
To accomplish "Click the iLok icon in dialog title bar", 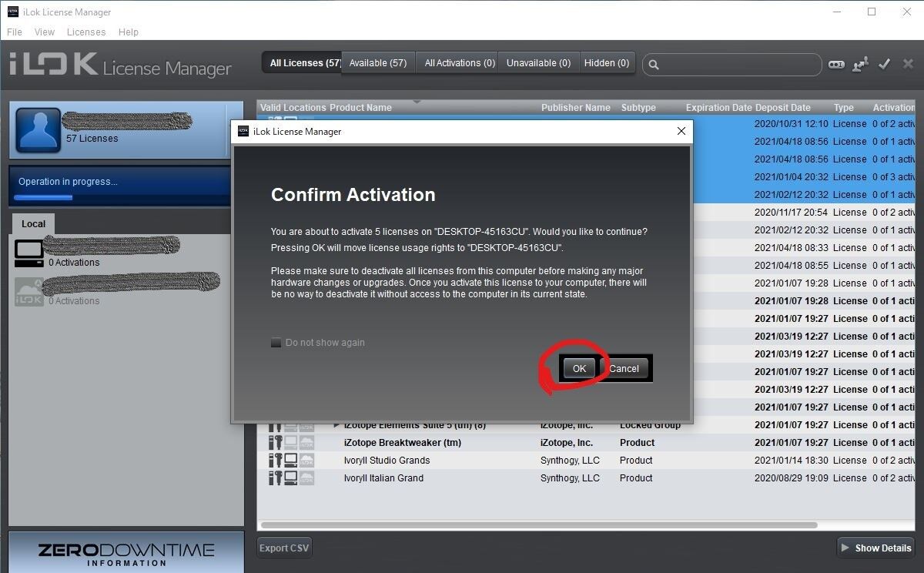I will point(243,131).
